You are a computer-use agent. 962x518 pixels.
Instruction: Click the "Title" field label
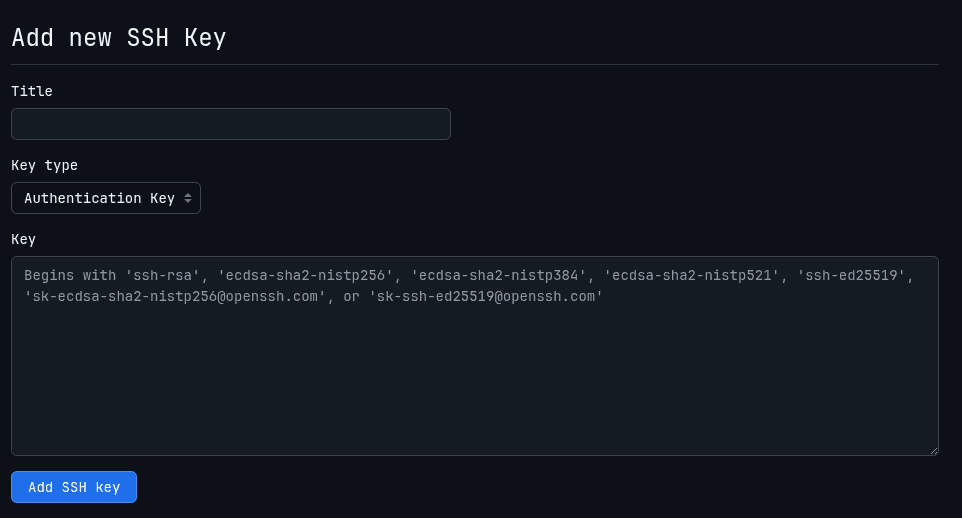[x=32, y=91]
